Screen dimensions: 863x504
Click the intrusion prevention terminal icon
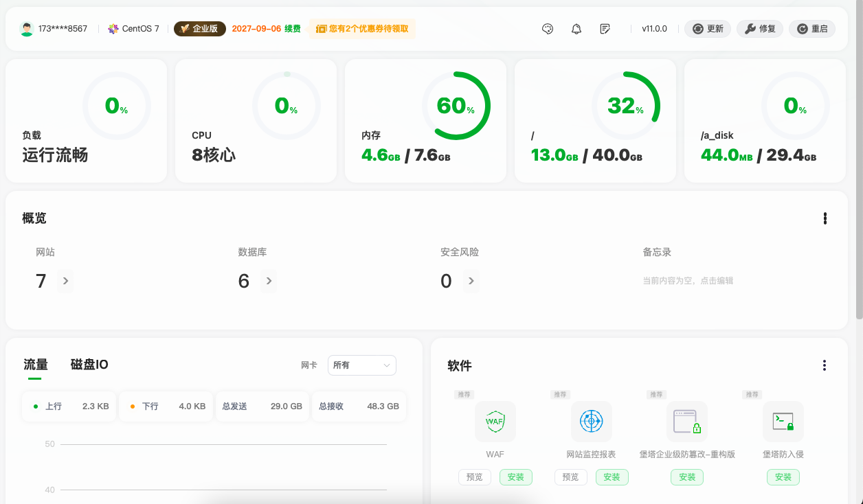[x=783, y=421]
